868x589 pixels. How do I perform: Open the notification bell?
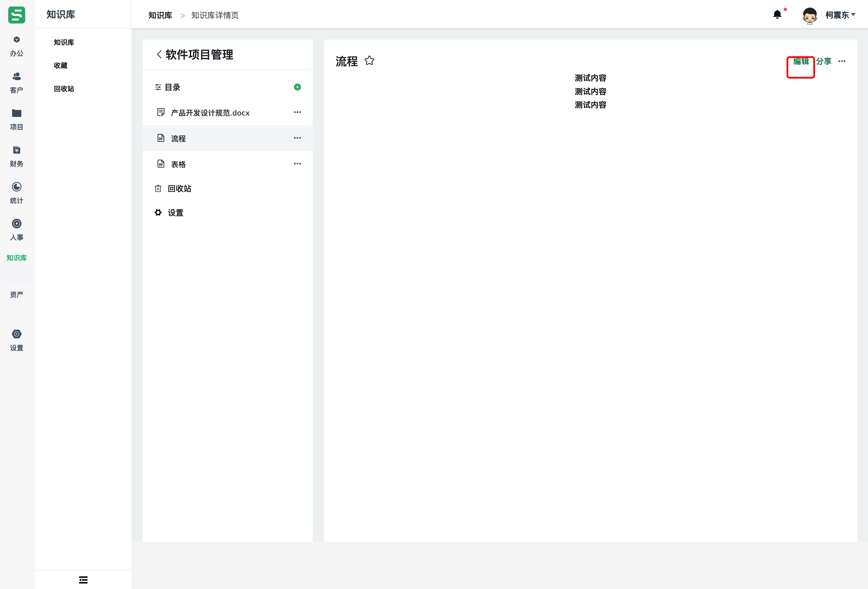tap(777, 14)
